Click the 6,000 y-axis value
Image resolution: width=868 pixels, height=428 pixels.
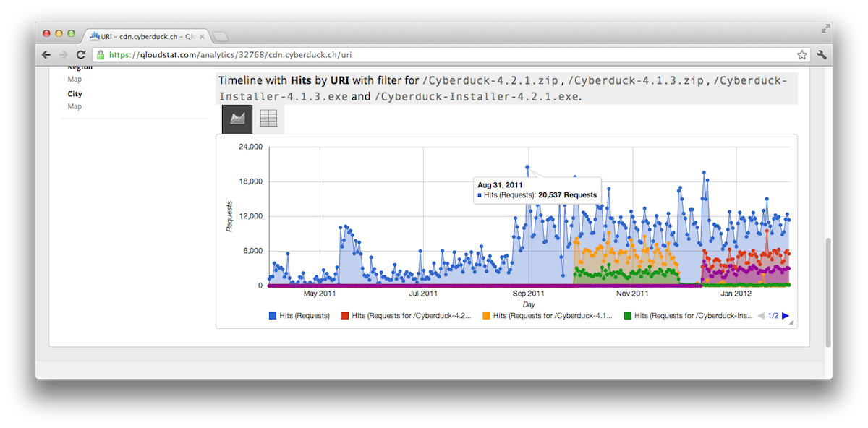[x=253, y=251]
